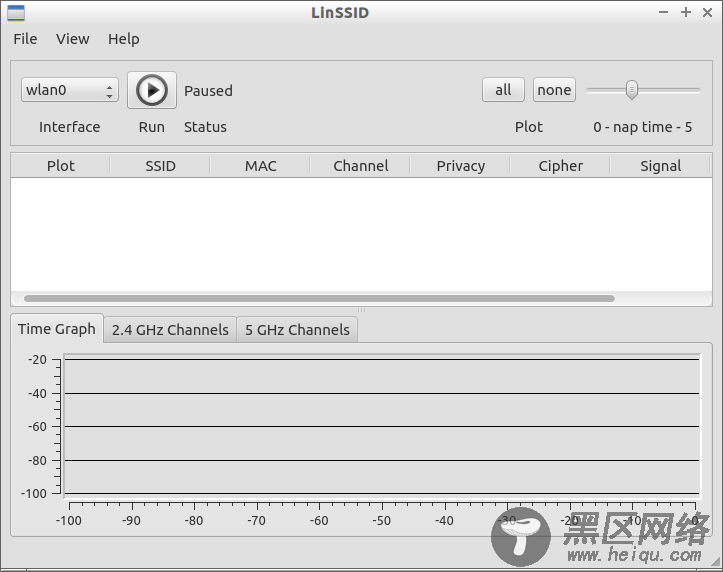
Task: Sort by the Cipher column header
Action: [x=561, y=166]
